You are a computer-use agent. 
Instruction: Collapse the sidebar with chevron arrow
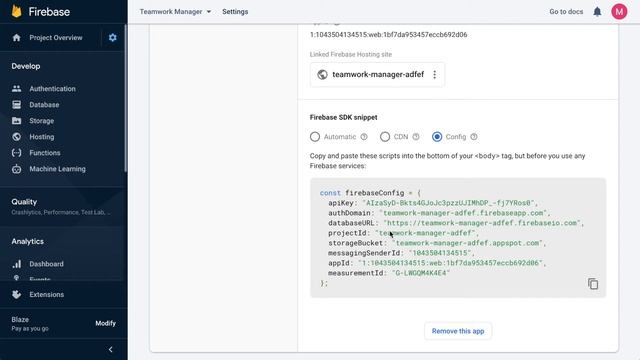pyautogui.click(x=111, y=349)
